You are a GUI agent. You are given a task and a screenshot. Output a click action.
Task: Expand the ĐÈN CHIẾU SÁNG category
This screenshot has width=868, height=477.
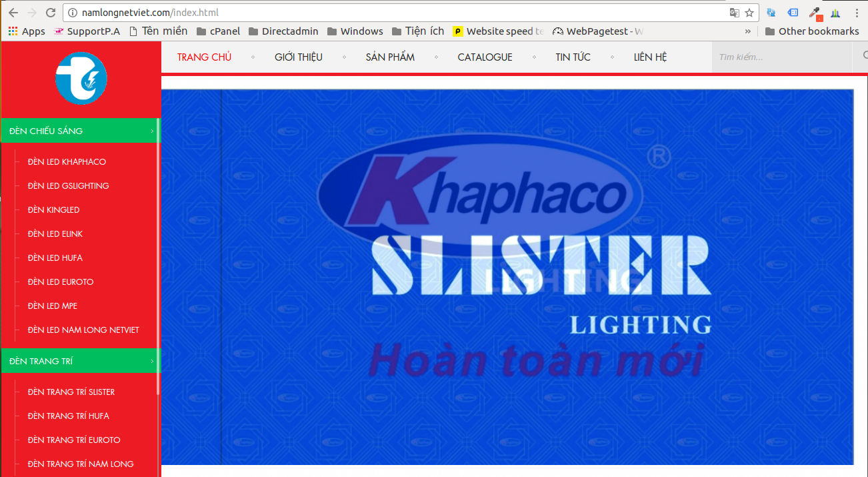81,131
